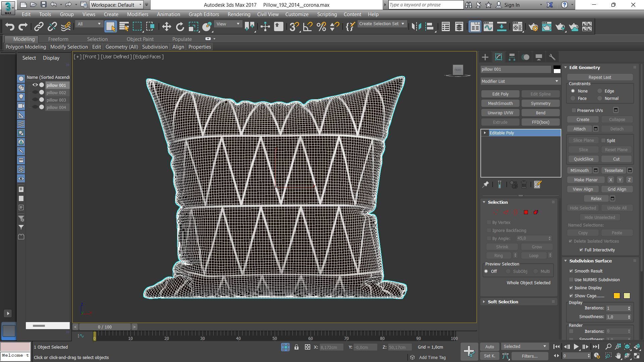The height and width of the screenshot is (362, 644).
Task: Select the Face constraint radio button
Action: coord(573,99)
